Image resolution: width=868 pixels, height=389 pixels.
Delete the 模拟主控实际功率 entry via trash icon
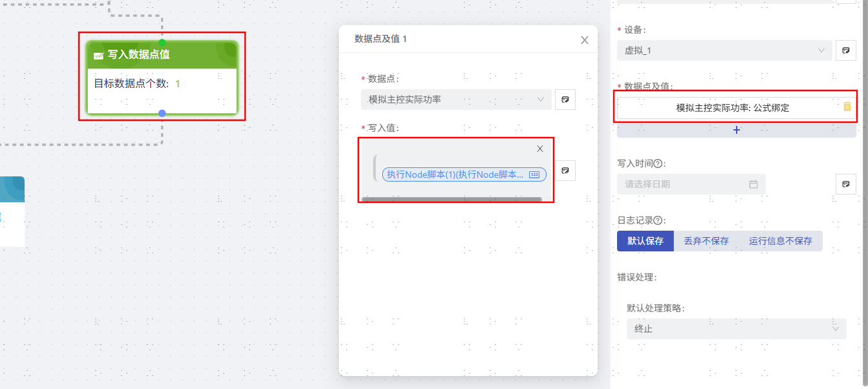click(x=847, y=107)
